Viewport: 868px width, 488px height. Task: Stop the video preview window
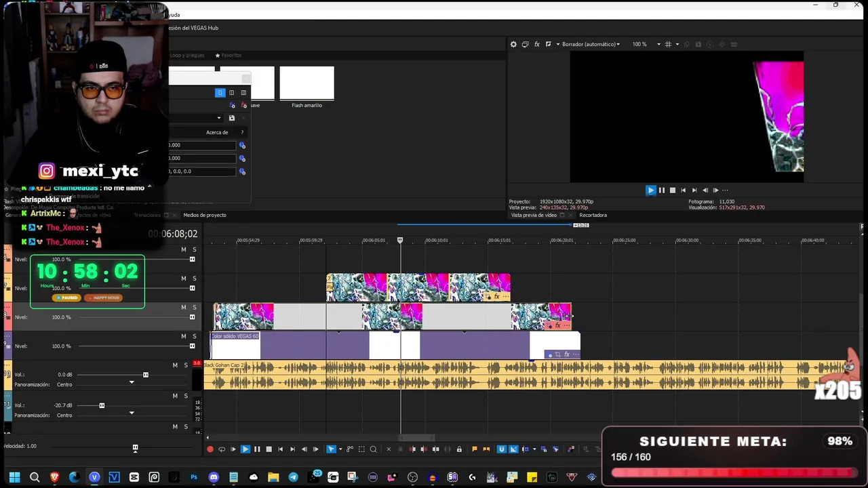point(673,190)
